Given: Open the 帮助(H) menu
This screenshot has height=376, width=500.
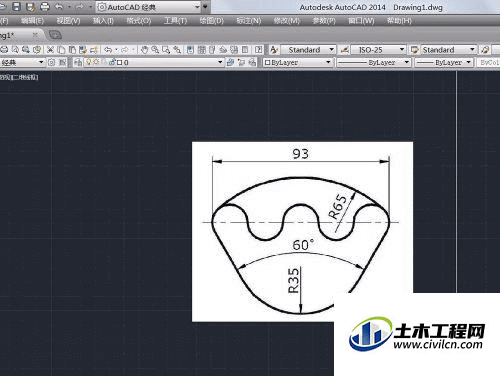Looking at the screenshot, I should [399, 21].
